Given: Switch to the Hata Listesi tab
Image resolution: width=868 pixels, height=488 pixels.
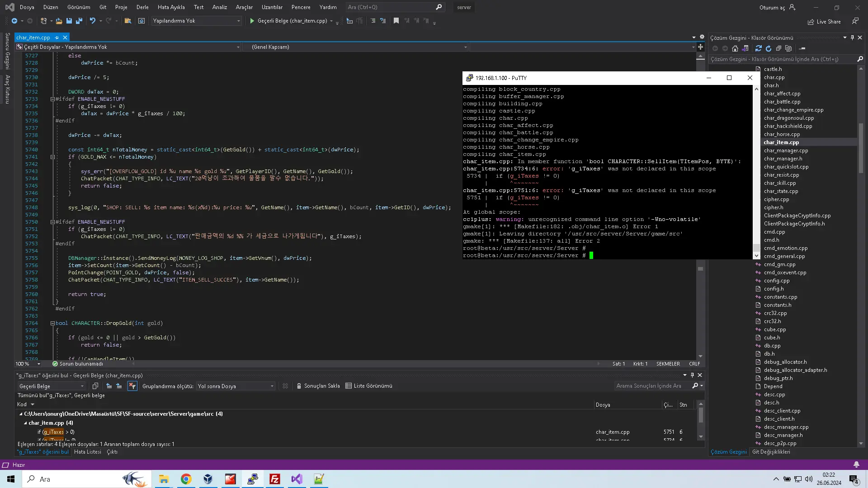Looking at the screenshot, I should coord(87,452).
